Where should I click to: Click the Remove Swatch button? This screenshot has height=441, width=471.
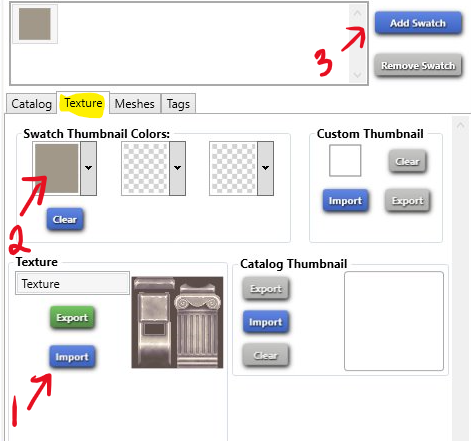pyautogui.click(x=418, y=65)
